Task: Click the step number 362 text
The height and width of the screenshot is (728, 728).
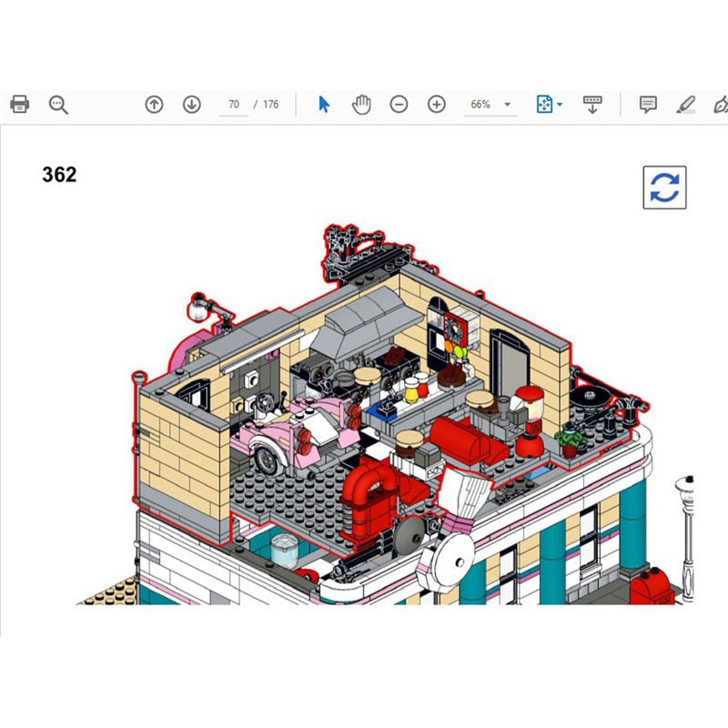Action: click(x=59, y=175)
